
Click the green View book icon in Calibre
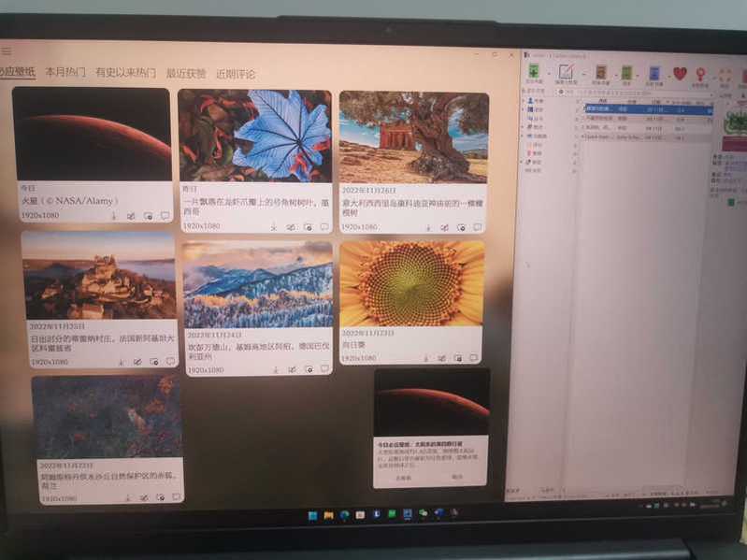tap(627, 73)
